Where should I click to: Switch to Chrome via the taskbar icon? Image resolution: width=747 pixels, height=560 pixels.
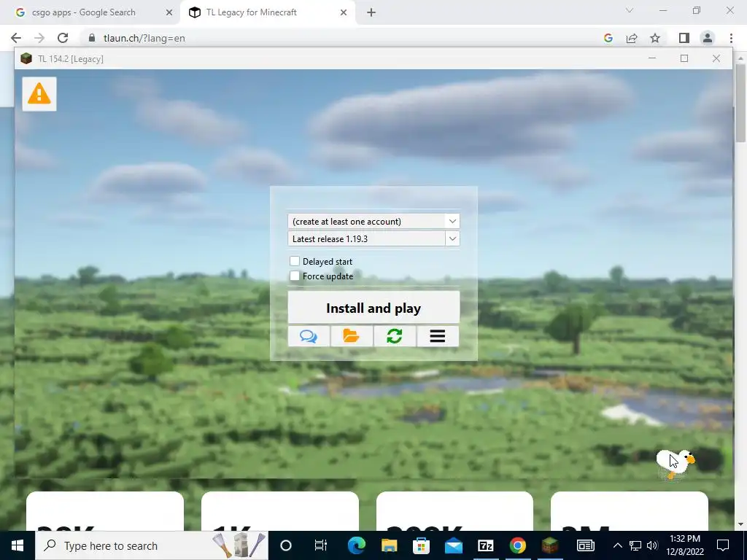(518, 545)
